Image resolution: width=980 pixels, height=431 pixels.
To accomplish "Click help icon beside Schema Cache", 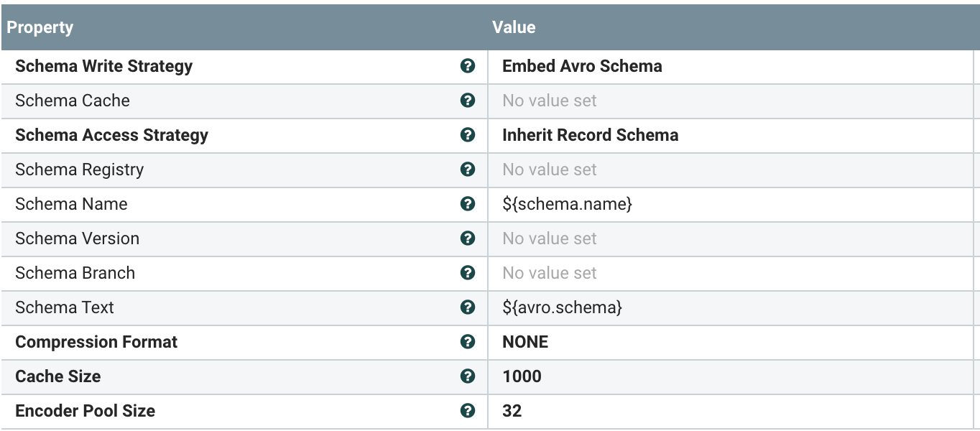I will (467, 101).
